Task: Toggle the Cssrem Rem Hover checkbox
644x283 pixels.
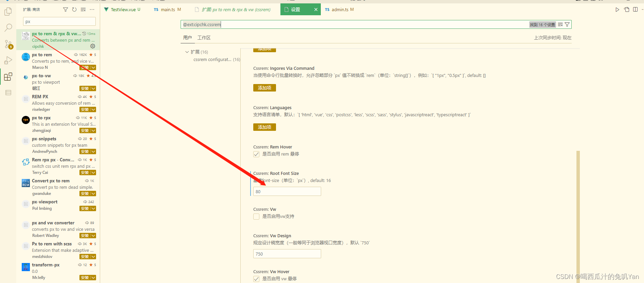Action: [x=256, y=154]
